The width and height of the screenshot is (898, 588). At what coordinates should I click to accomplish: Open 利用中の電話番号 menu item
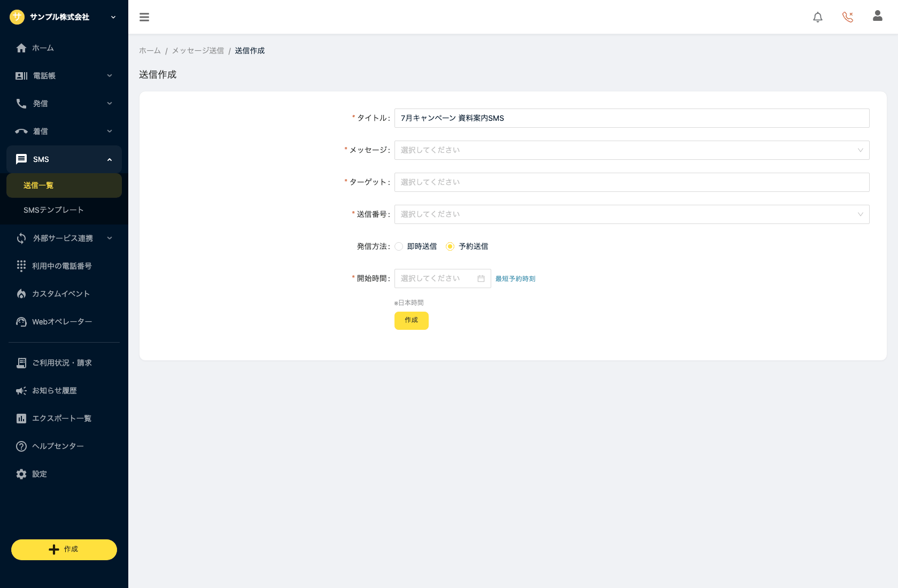click(64, 266)
